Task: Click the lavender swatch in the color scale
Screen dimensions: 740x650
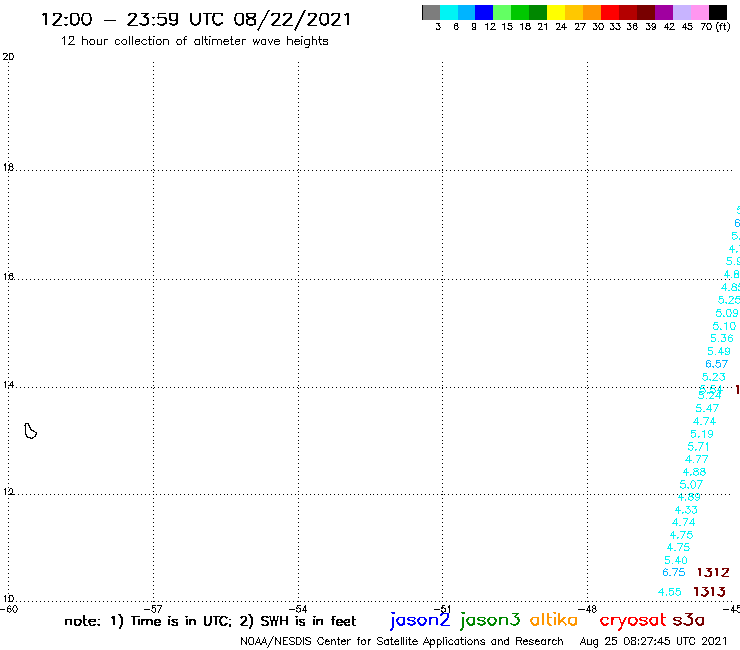Action: tap(682, 12)
